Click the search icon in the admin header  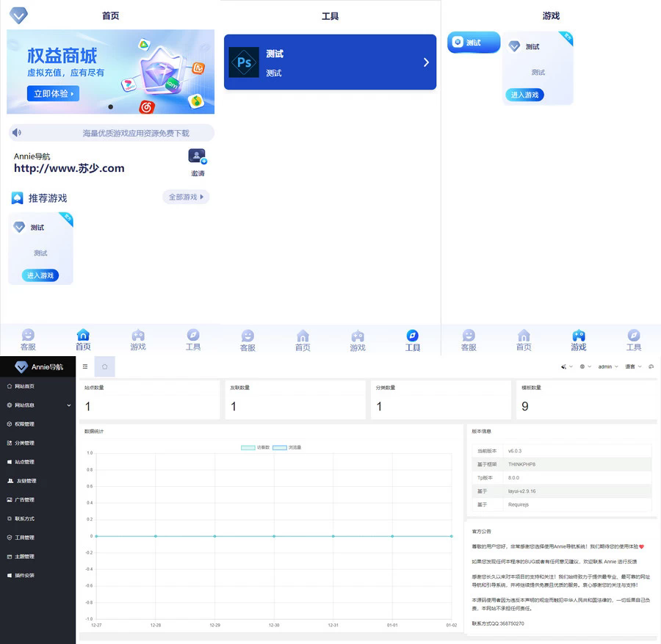coord(564,366)
